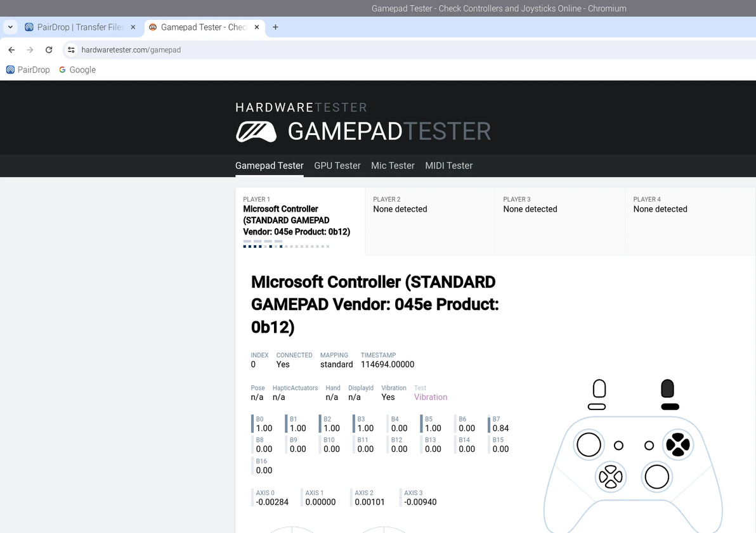Click the filled right trigger on diagram

[x=667, y=388]
